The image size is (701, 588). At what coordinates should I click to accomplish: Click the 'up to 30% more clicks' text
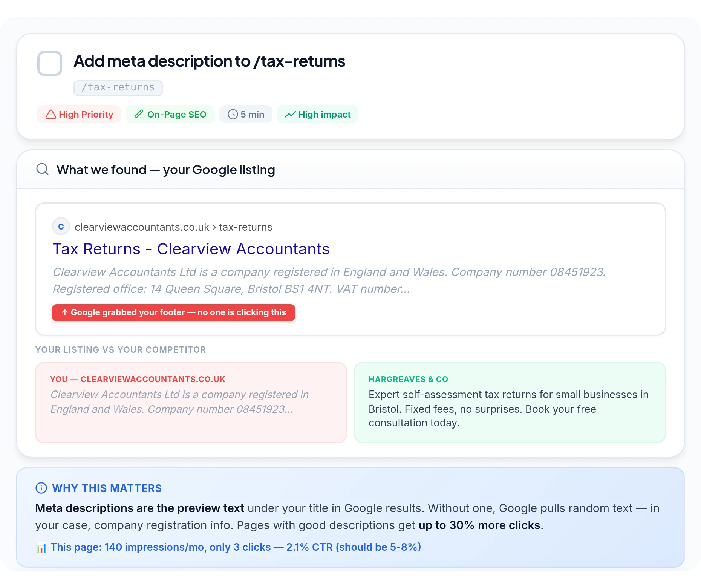[x=479, y=525]
